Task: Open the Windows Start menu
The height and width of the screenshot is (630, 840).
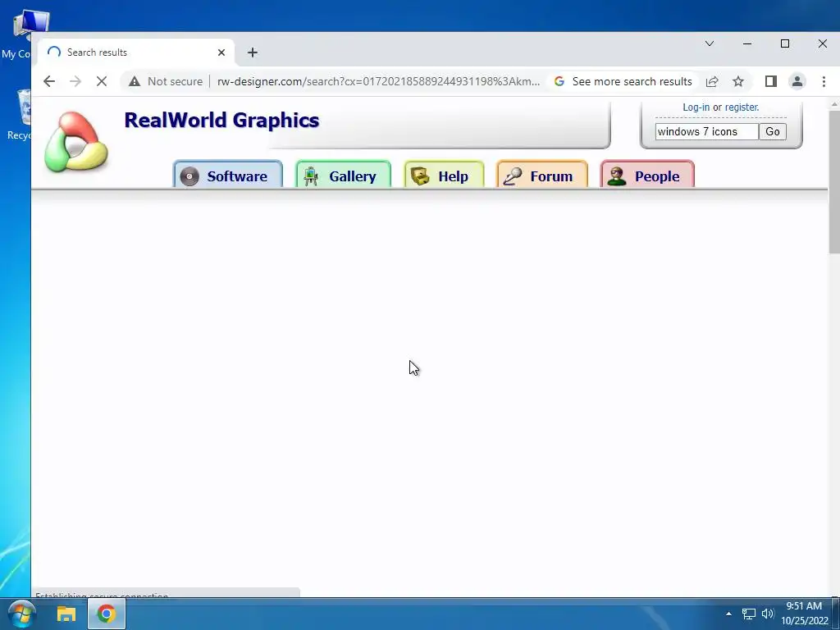Action: point(21,614)
